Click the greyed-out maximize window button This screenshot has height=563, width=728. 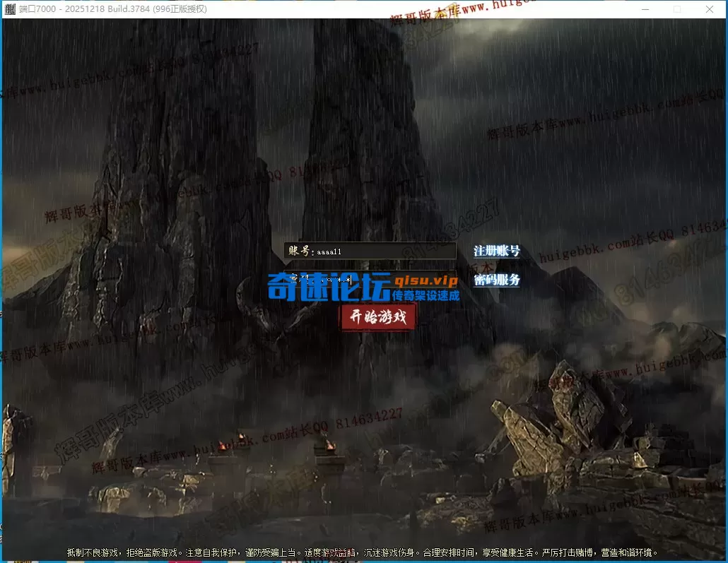click(677, 9)
